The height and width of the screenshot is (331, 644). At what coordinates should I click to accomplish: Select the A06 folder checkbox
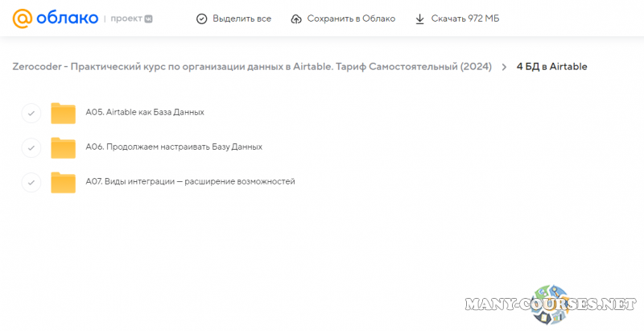(31, 147)
